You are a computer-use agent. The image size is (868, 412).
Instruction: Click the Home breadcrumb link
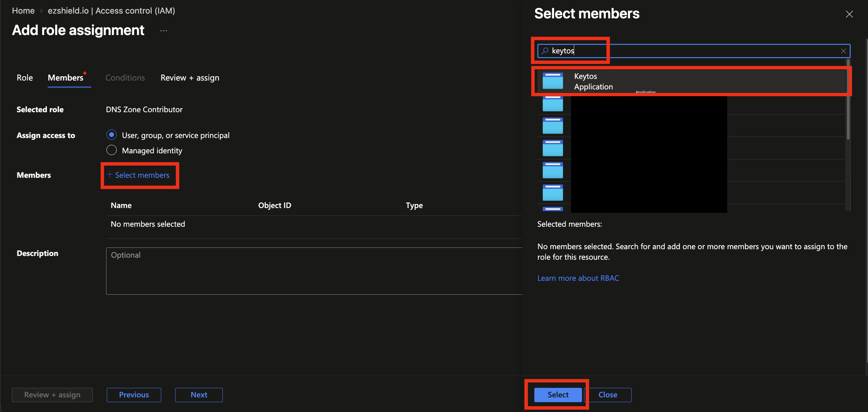tap(23, 11)
